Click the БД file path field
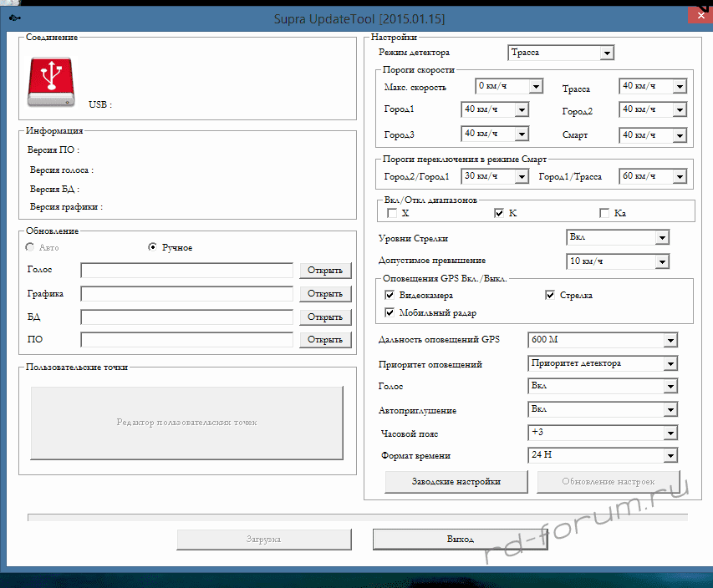 click(187, 317)
